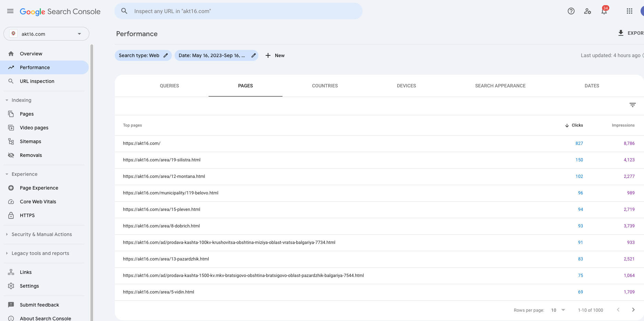
Task: Select the 8-dobrich.html page row
Action: 379,226
